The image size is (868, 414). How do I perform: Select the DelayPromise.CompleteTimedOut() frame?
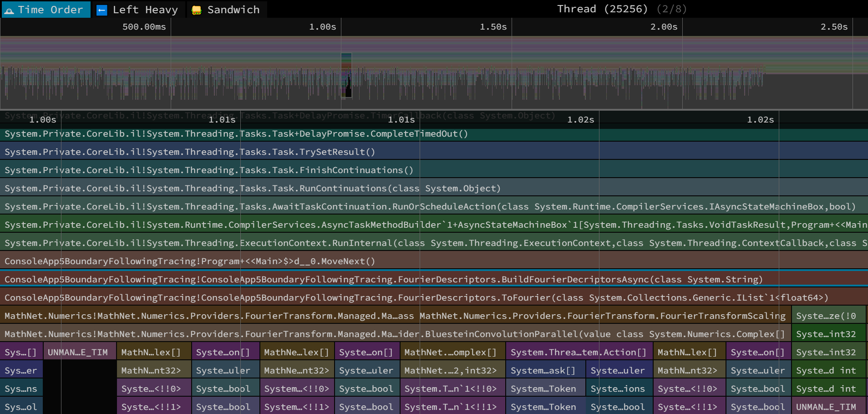434,134
